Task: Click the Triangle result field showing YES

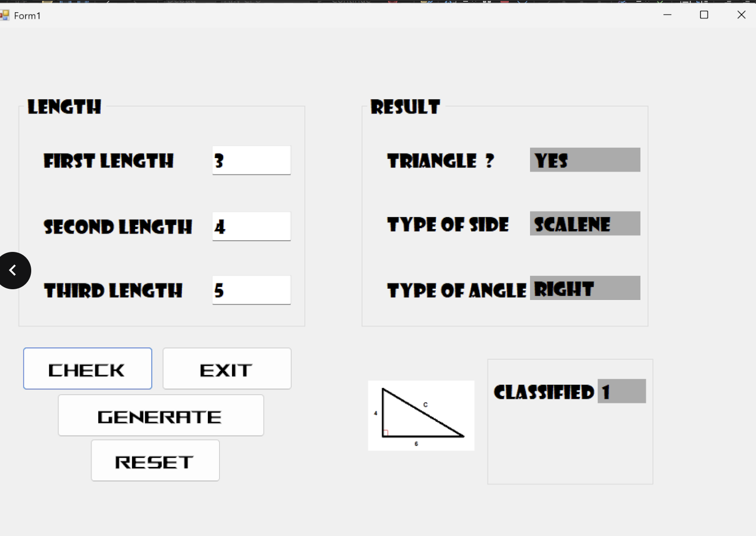Action: pyautogui.click(x=585, y=160)
